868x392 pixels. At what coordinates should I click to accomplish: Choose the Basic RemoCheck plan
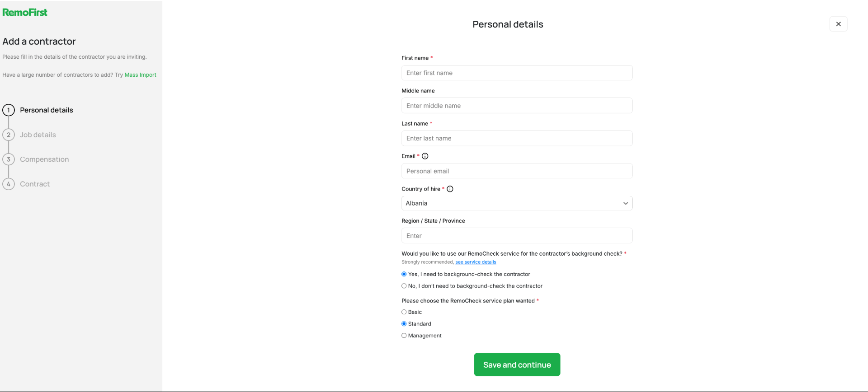pyautogui.click(x=404, y=312)
